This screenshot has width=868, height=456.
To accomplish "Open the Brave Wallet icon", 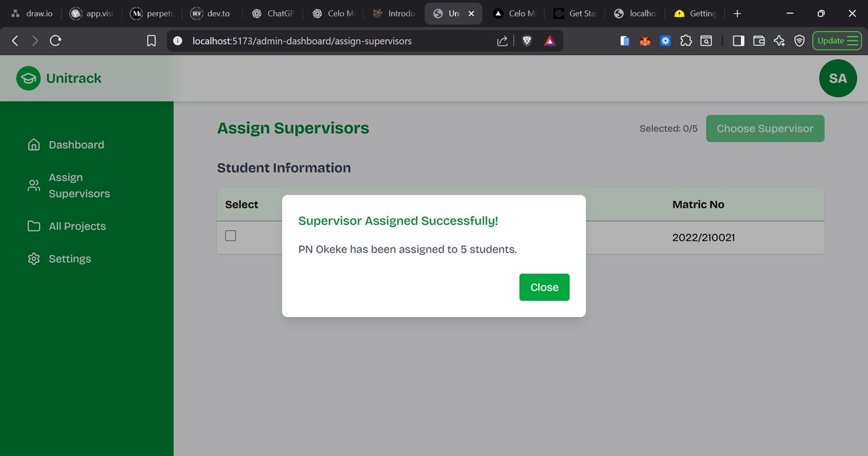I will (x=759, y=41).
